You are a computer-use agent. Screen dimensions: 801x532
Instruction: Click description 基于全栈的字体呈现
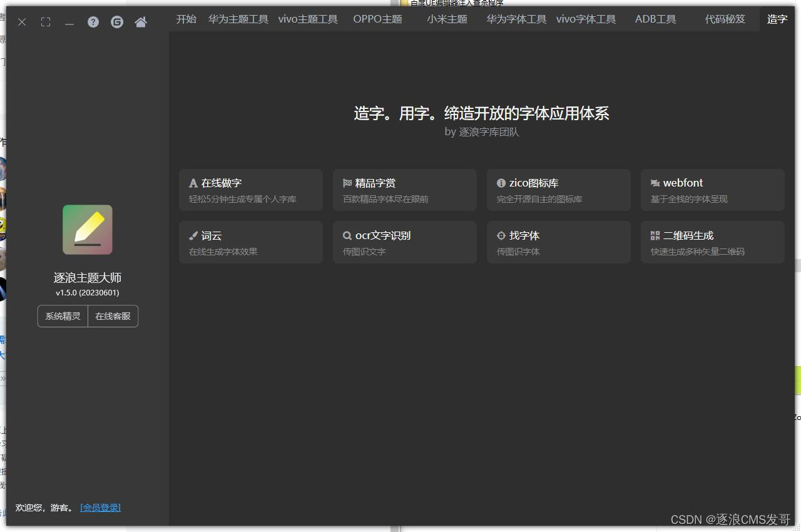click(689, 200)
